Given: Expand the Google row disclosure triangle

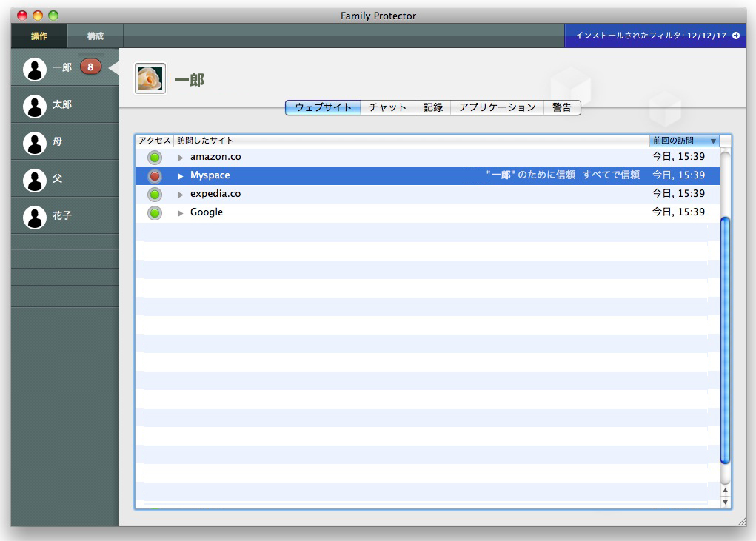Looking at the screenshot, I should (x=181, y=213).
